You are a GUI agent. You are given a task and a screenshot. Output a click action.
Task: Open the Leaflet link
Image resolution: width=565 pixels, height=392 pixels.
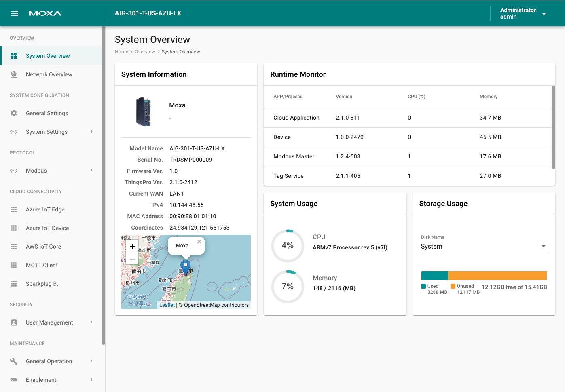point(167,305)
